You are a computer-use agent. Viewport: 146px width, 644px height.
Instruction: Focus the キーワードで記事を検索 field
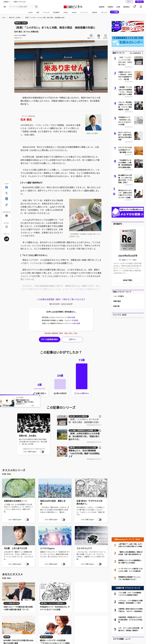[x=21, y=7]
